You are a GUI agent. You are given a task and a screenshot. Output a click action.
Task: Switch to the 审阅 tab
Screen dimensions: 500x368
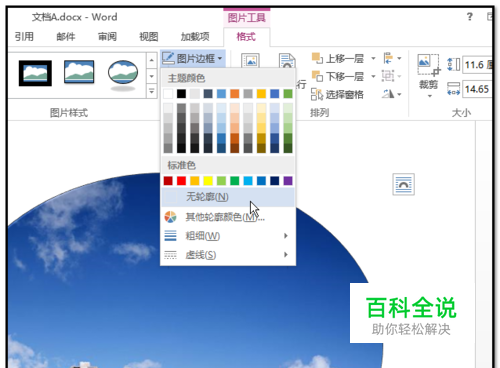click(x=107, y=36)
